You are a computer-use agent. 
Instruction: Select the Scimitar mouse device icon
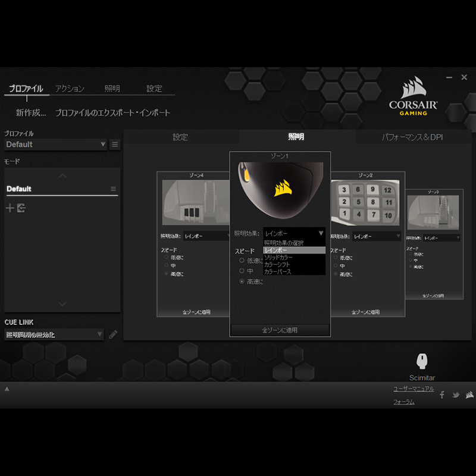pos(422,361)
